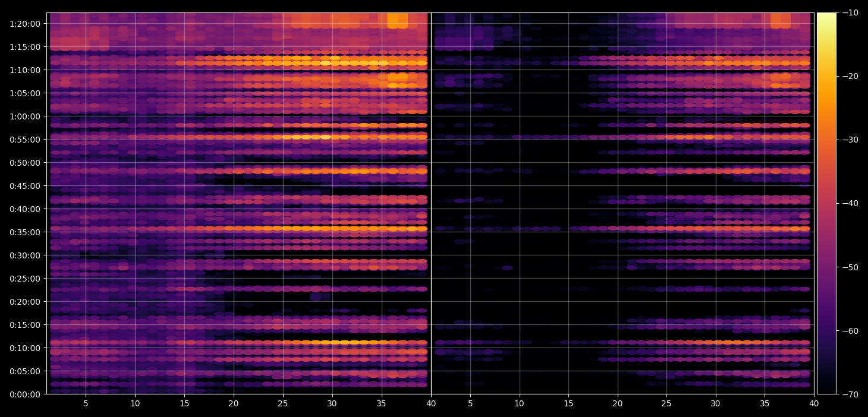Screen dimensions: 868x417
Task: Click x-axis label 5 of left heatmap
Action: click(86, 404)
